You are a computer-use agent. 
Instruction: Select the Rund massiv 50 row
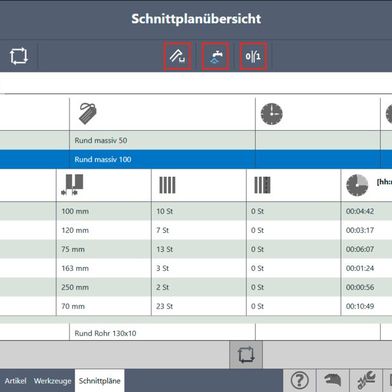click(x=196, y=140)
